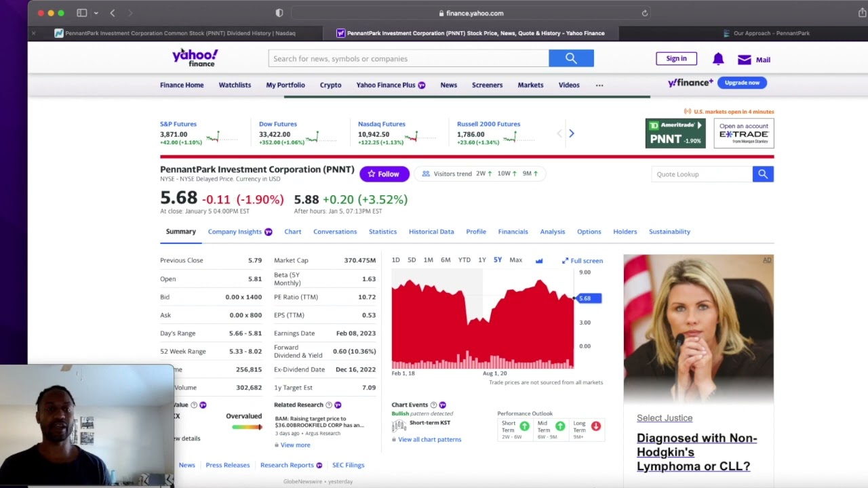868x488 pixels.
Task: Select the 6M chart range
Action: click(x=446, y=260)
